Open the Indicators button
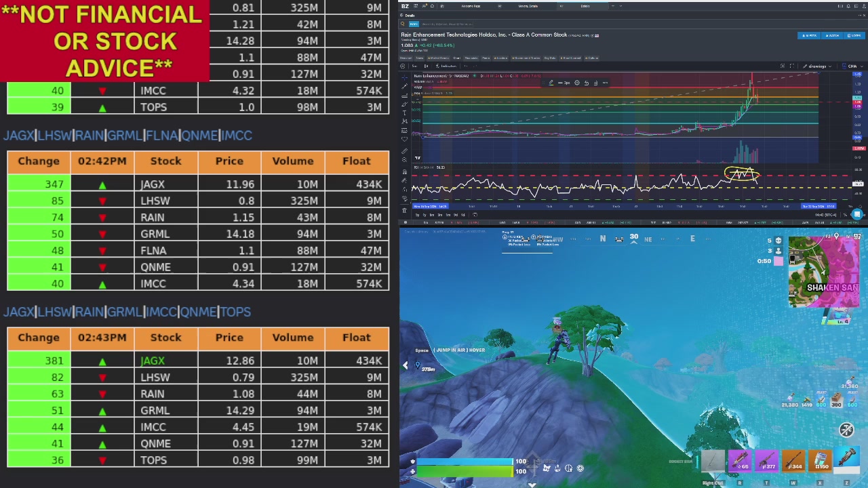Screen dimensions: 868x488 click(446, 66)
